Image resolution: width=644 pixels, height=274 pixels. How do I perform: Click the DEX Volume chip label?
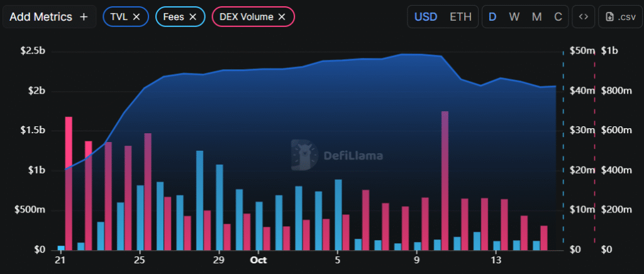tap(246, 17)
